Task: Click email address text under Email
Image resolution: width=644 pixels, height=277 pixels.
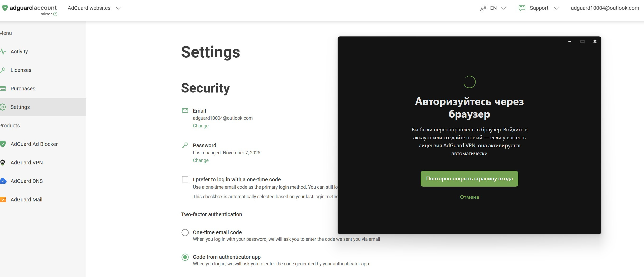Action: (x=223, y=118)
